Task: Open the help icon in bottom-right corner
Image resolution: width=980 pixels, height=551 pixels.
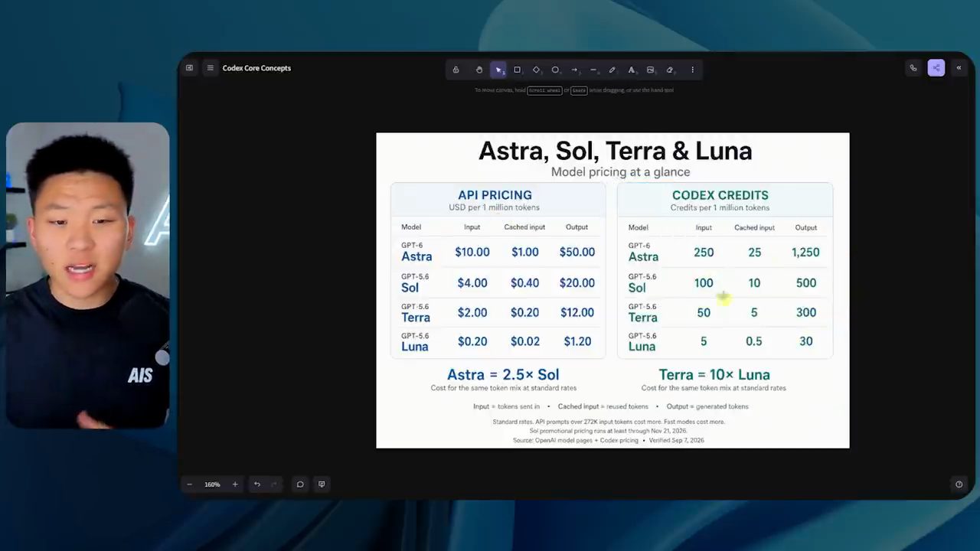Action: click(x=959, y=484)
